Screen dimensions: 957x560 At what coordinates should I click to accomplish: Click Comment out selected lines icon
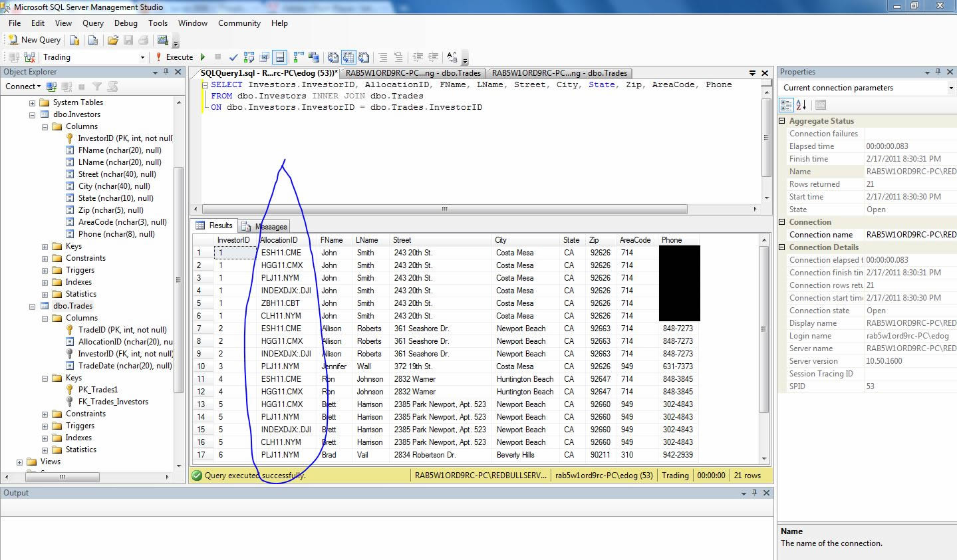click(x=383, y=57)
